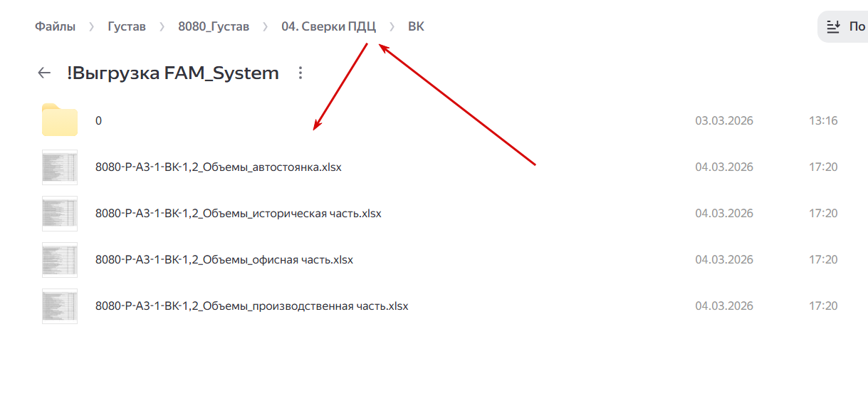Open the three-dot menu beside !Выгрузка FAM_System
Image resolution: width=868 pixels, height=406 pixels.
coord(300,73)
